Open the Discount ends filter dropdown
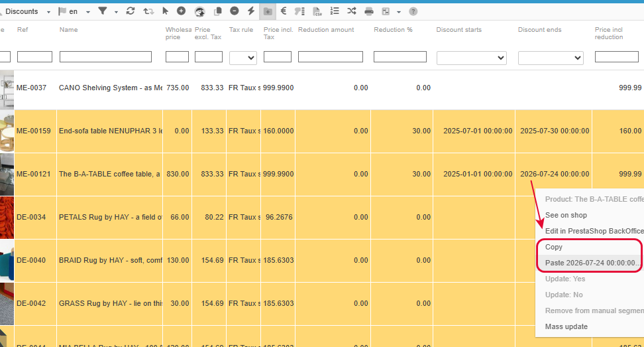This screenshot has width=644, height=347. click(551, 58)
